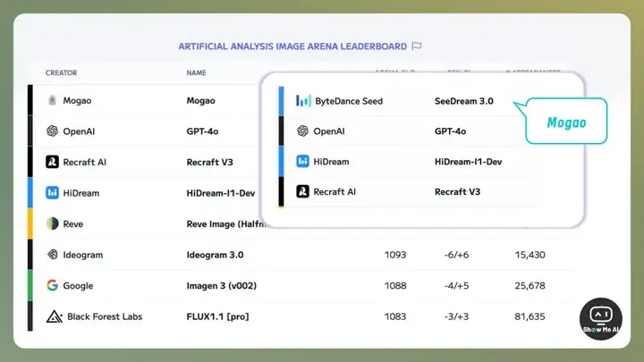644x362 pixels.
Task: Click HiDream creator name in popup card
Action: click(331, 162)
